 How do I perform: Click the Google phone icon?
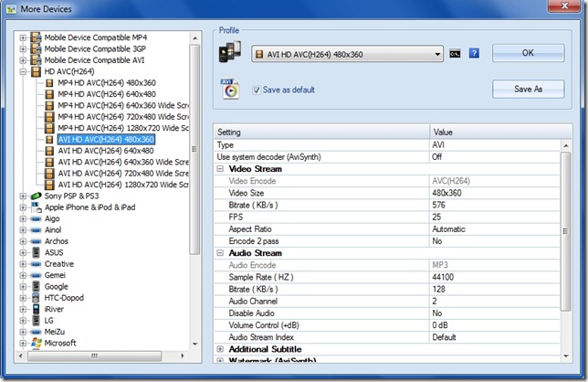36,286
